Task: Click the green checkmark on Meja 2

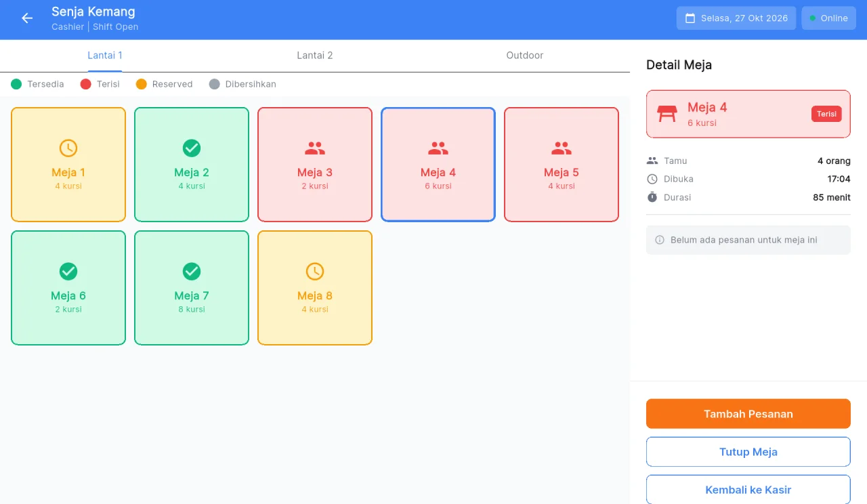Action: (x=192, y=148)
